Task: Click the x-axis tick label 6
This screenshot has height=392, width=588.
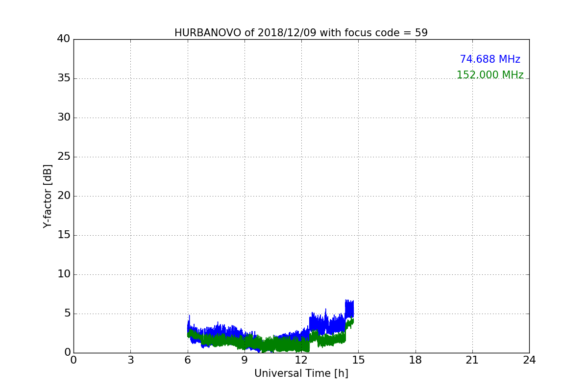Action: [188, 360]
